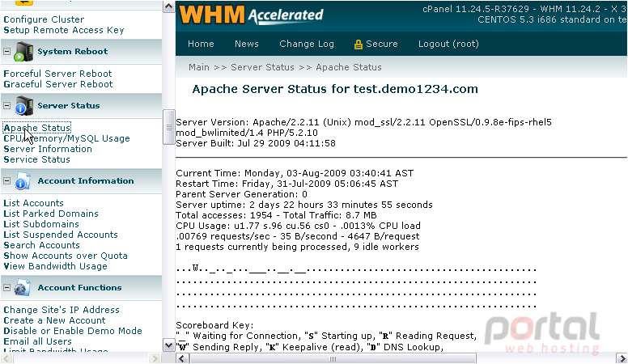The image size is (628, 364).
Task: Click sidebar scrollbar down arrow
Action: coord(168,345)
